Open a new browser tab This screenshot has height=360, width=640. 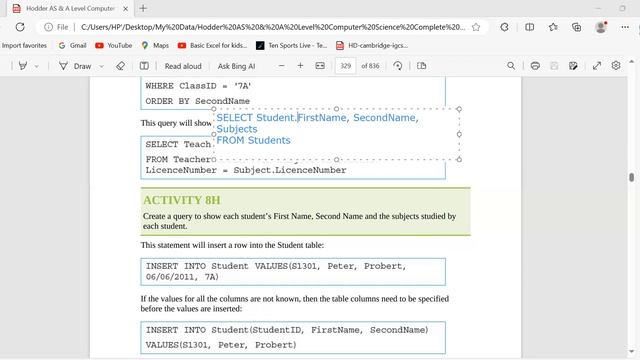[x=143, y=8]
